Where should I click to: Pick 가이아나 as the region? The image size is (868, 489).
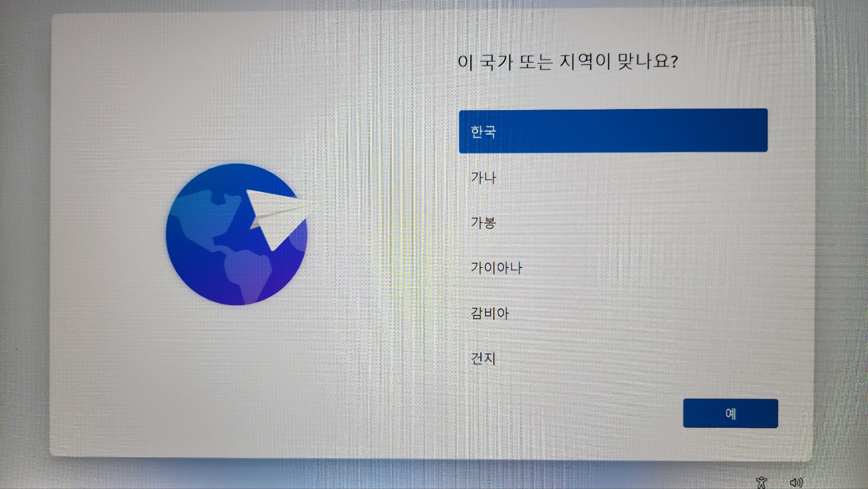[613, 268]
